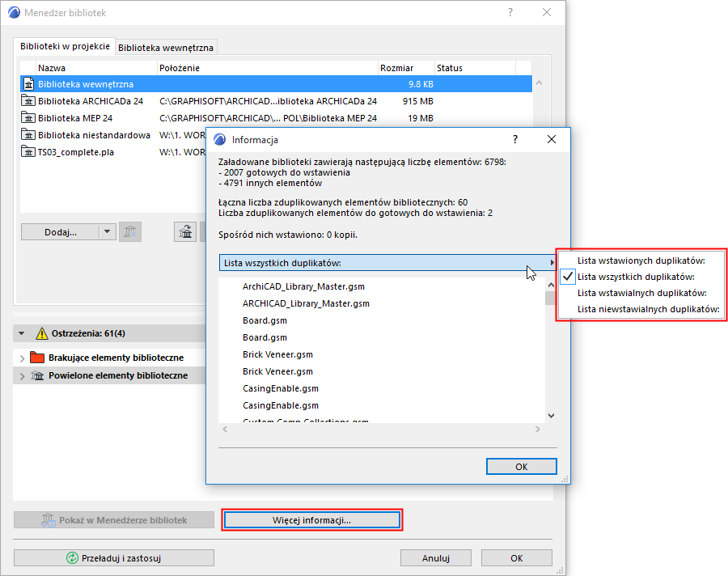728x576 pixels.
Task: Click the embedded library icon beside Biblioteka wewnętrzna
Action: coord(29,84)
